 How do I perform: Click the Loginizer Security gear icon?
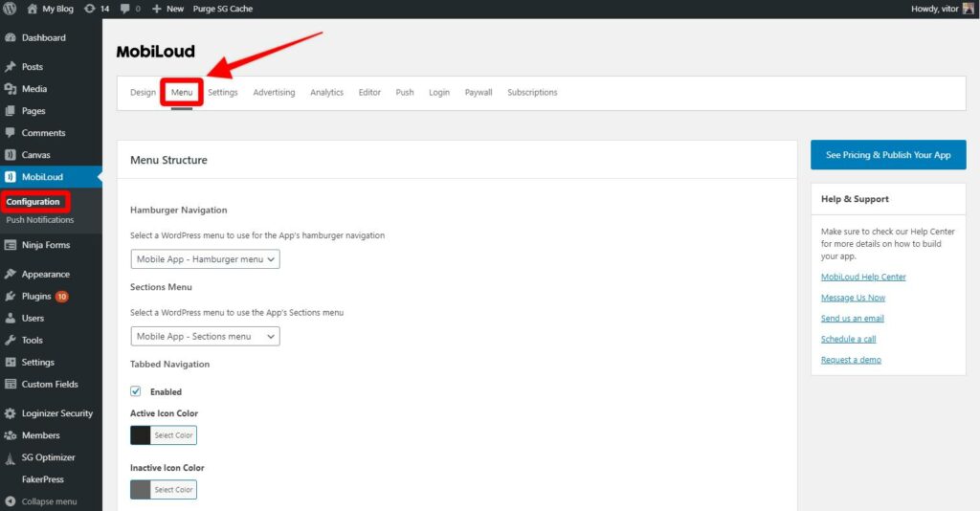coord(10,413)
